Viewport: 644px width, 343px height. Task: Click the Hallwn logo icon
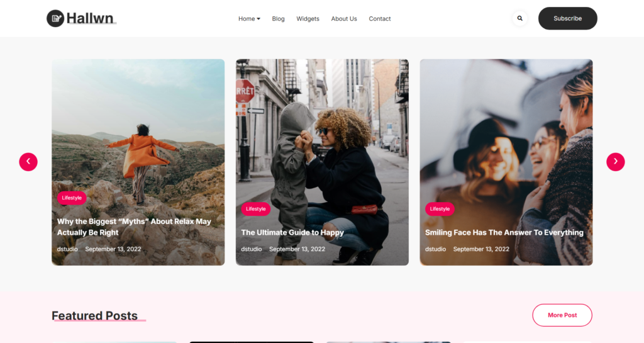pyautogui.click(x=55, y=18)
